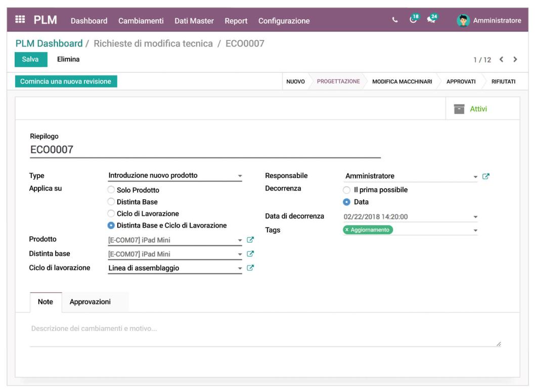
Task: Click the phone call icon
Action: pos(395,20)
